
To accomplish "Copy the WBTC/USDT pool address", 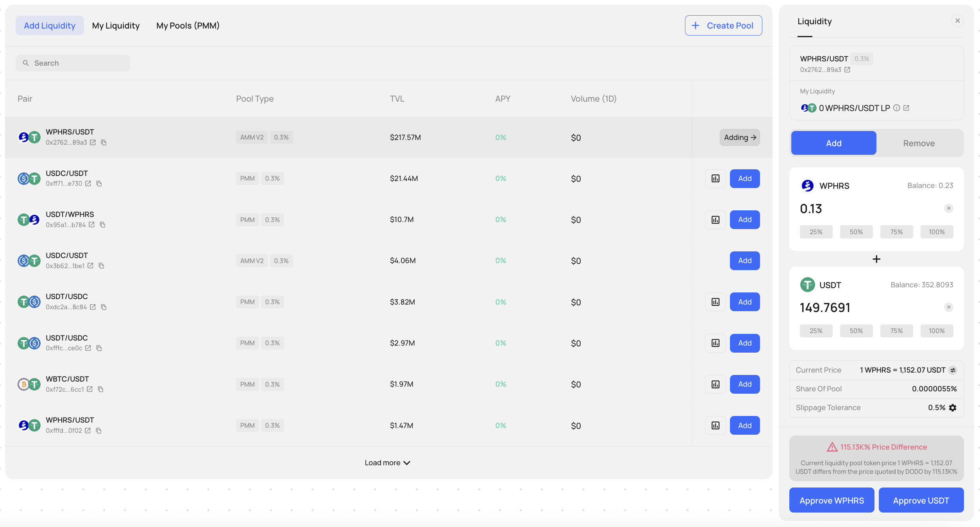I will pos(101,389).
